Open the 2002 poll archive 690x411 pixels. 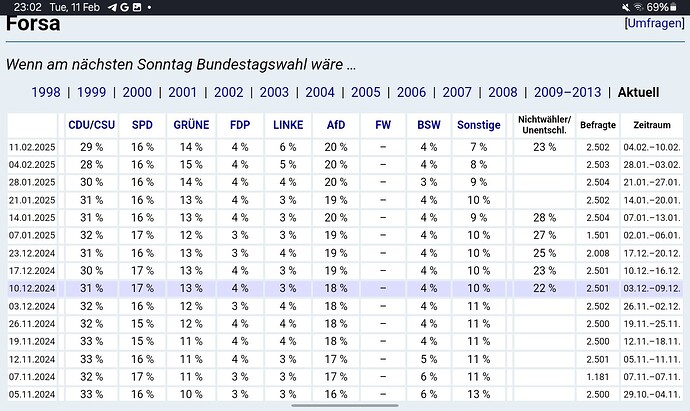coord(228,92)
